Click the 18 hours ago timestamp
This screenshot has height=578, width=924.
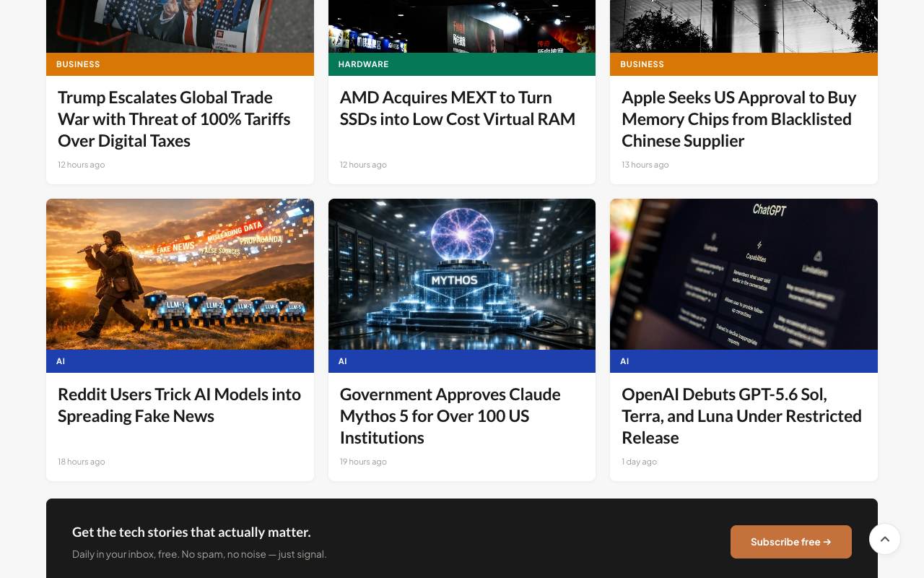click(82, 462)
